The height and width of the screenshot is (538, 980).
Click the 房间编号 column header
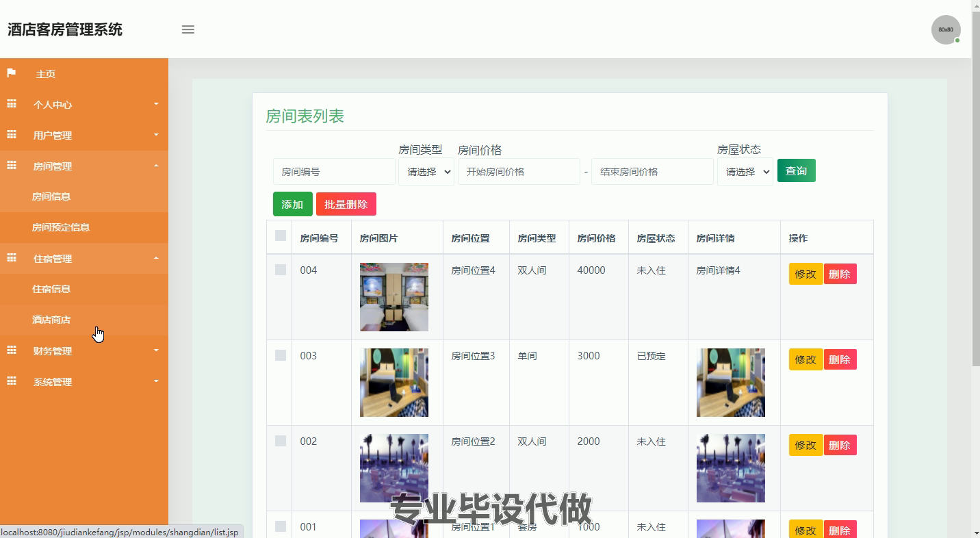(x=319, y=238)
